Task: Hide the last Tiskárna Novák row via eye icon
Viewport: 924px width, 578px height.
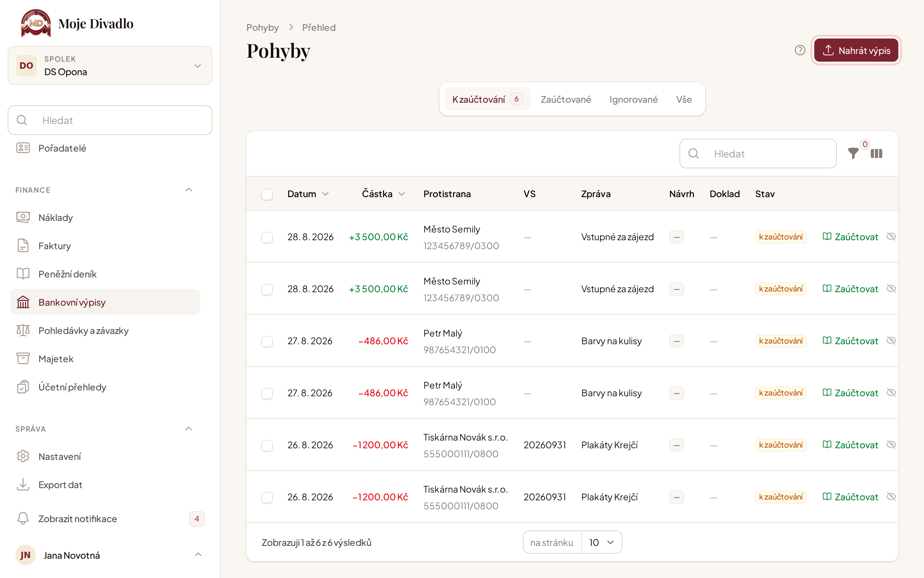Action: click(x=891, y=496)
